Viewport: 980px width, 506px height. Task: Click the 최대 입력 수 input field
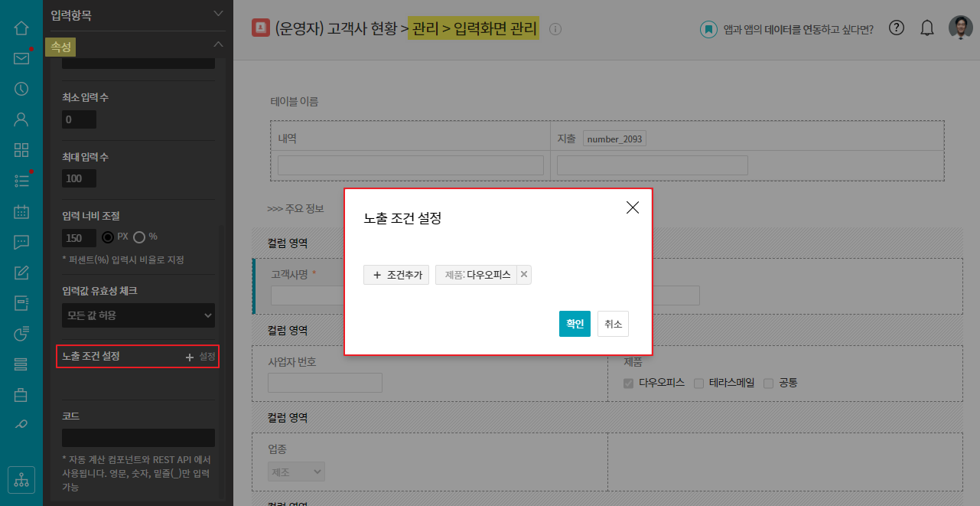[79, 178]
